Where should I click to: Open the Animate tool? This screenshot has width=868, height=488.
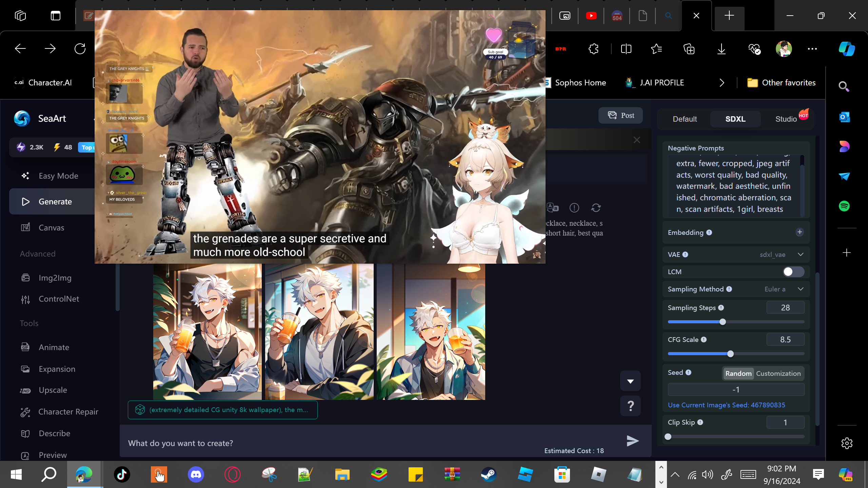coord(54,347)
